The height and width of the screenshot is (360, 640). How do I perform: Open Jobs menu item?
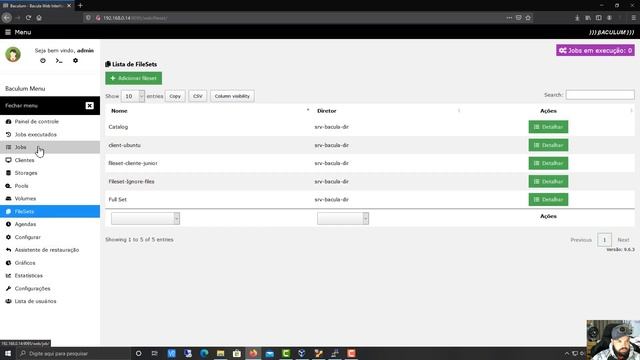(x=50, y=147)
